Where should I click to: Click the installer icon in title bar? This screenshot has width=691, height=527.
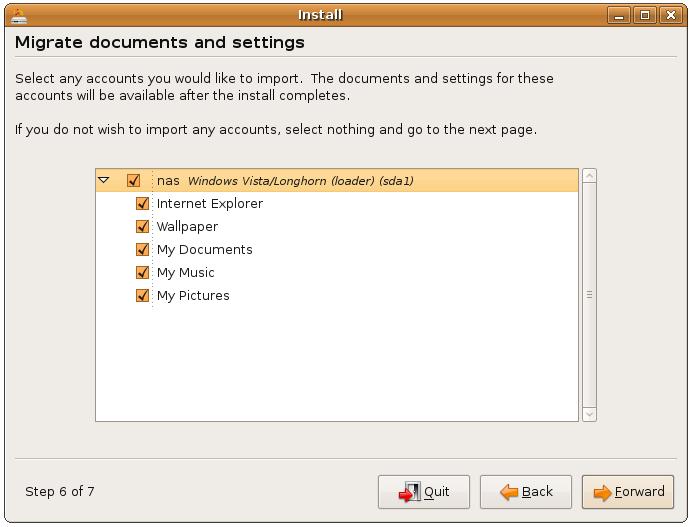[18, 15]
